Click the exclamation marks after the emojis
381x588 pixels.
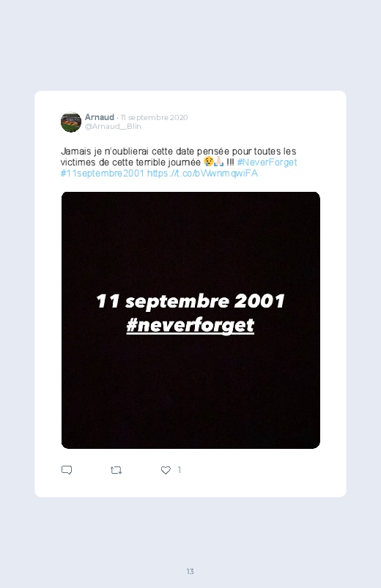point(231,162)
